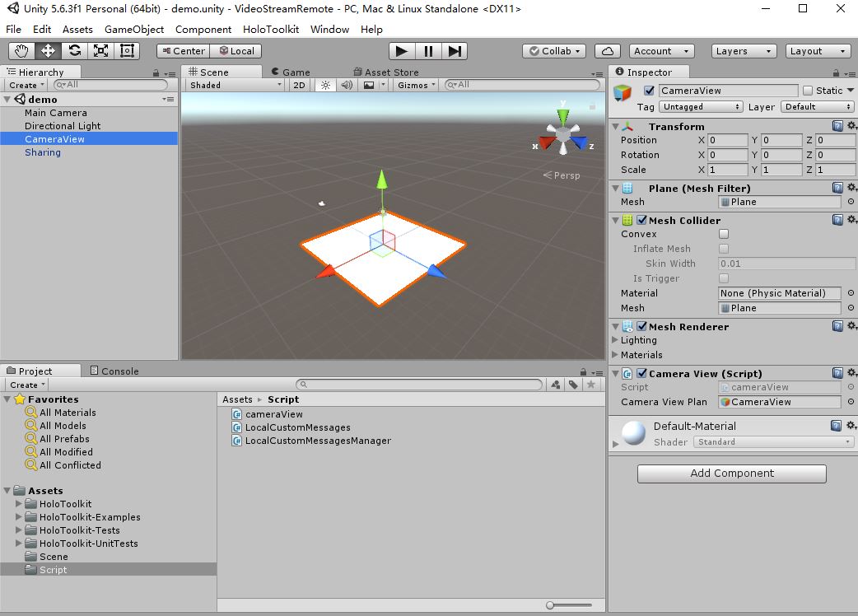Open the GameObject menu
Image resolution: width=858 pixels, height=616 pixels.
pyautogui.click(x=134, y=30)
